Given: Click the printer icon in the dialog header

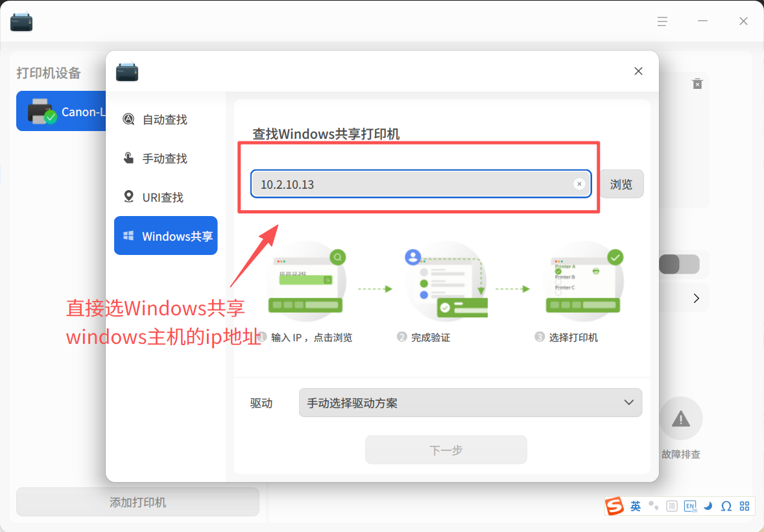Looking at the screenshot, I should click(x=127, y=71).
